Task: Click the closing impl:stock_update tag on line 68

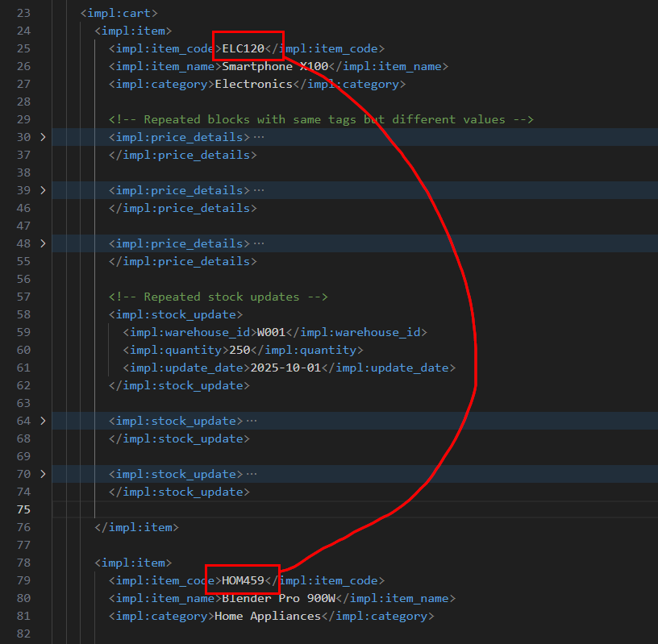Action: tap(179, 438)
